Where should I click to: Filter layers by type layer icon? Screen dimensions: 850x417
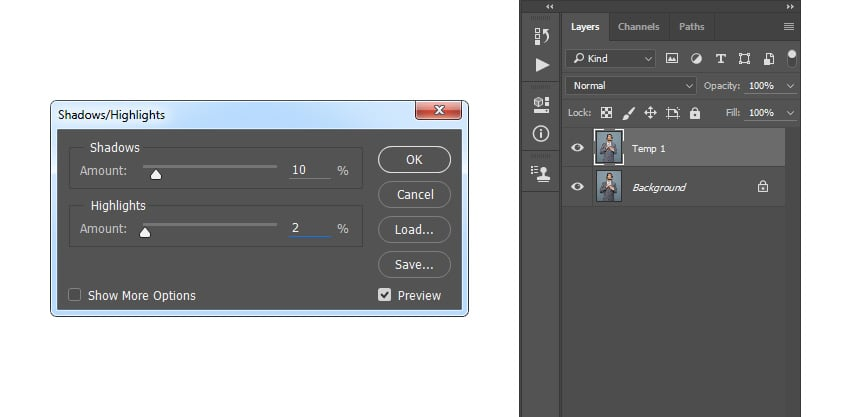(x=720, y=59)
